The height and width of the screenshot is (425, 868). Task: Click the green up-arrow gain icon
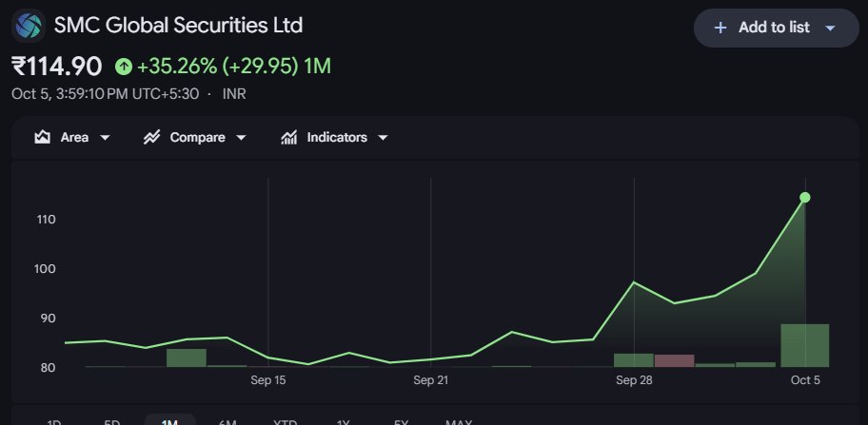[x=124, y=67]
